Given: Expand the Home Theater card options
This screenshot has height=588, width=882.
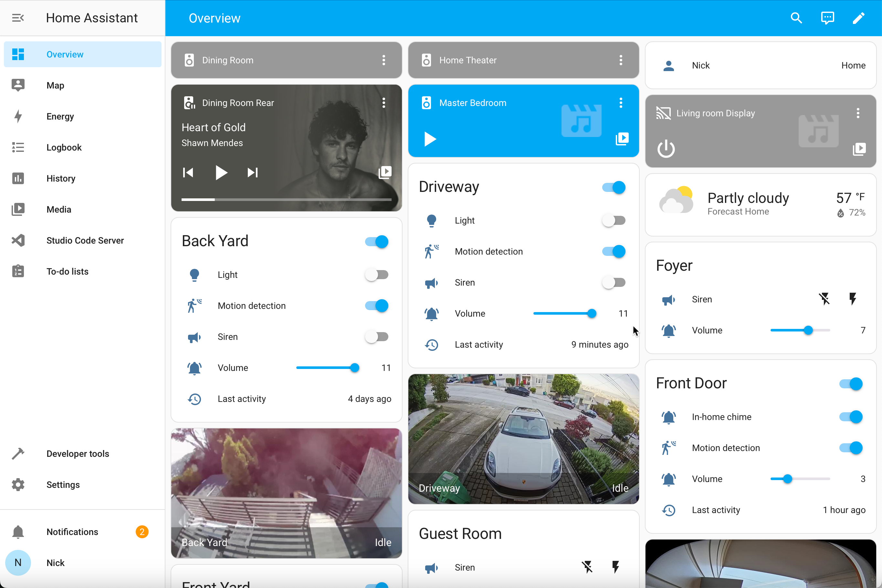Looking at the screenshot, I should (x=620, y=60).
